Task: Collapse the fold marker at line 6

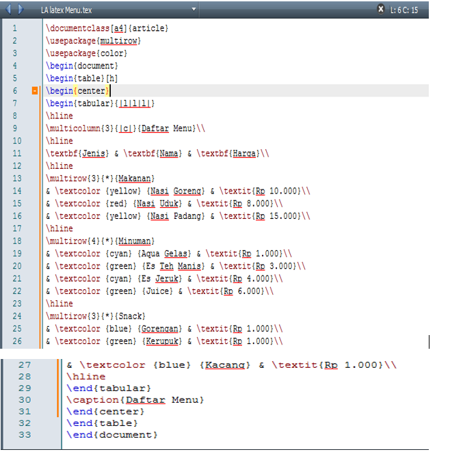Action: point(35,91)
